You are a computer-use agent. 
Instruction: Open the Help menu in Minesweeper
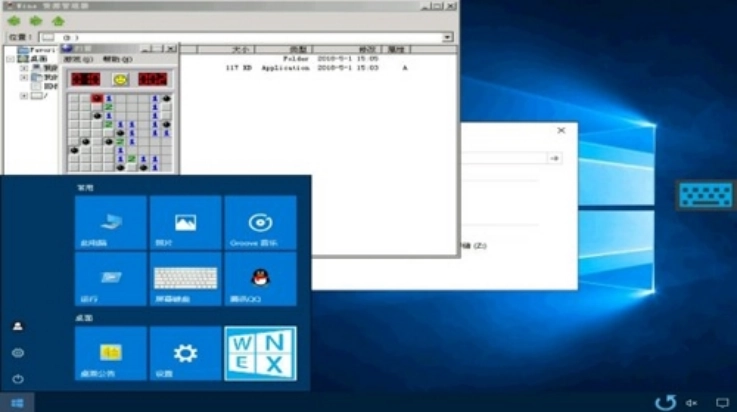(115, 59)
